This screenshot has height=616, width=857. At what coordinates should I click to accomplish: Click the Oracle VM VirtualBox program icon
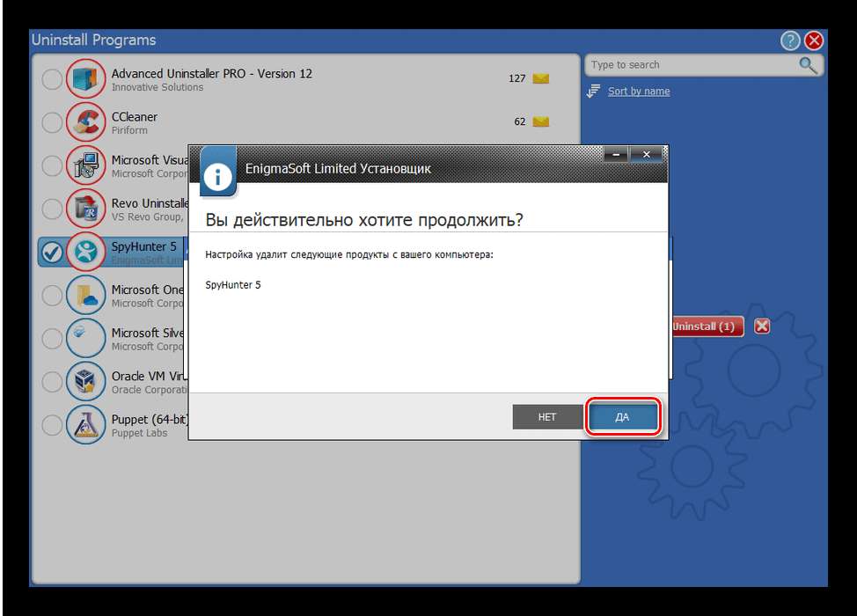tap(86, 381)
